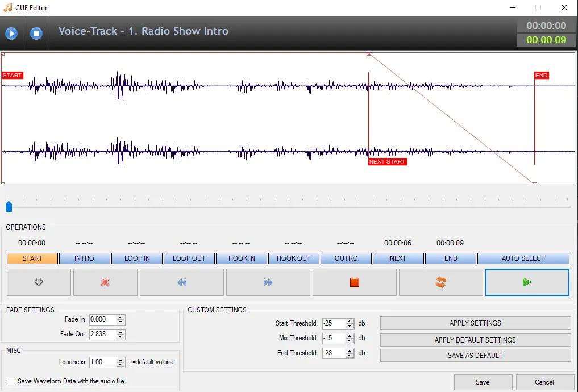This screenshot has height=392, width=578.
Task: Click the NEXT START marker on waveform
Action: (388, 162)
